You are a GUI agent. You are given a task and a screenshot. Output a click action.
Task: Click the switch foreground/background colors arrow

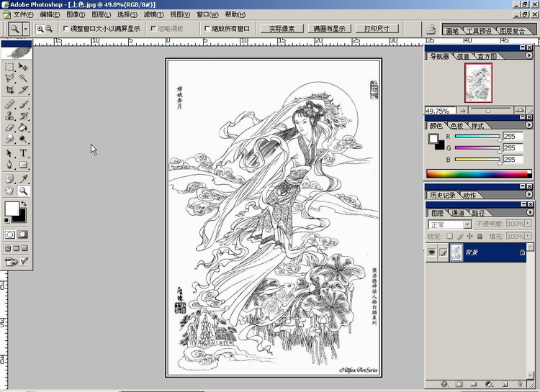click(24, 204)
